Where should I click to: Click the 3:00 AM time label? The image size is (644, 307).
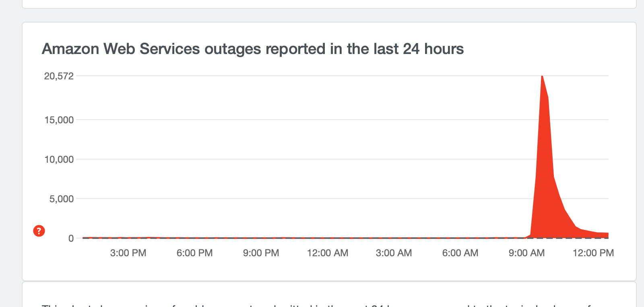pos(394,253)
